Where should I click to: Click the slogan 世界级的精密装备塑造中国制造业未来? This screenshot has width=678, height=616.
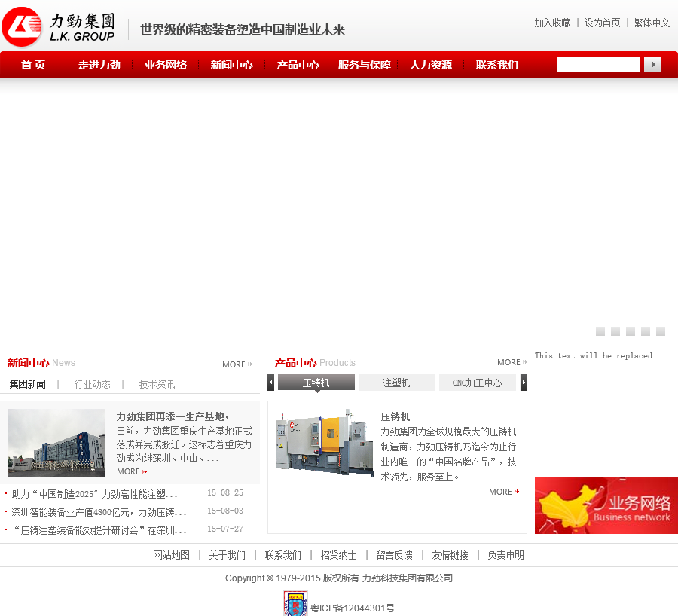point(243,29)
